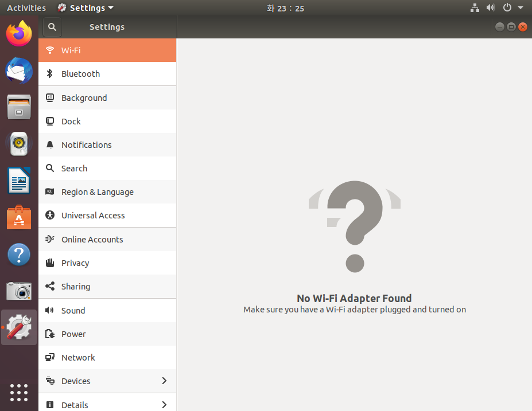Expand the Details chevron arrow
The width and height of the screenshot is (532, 411).
click(x=164, y=405)
